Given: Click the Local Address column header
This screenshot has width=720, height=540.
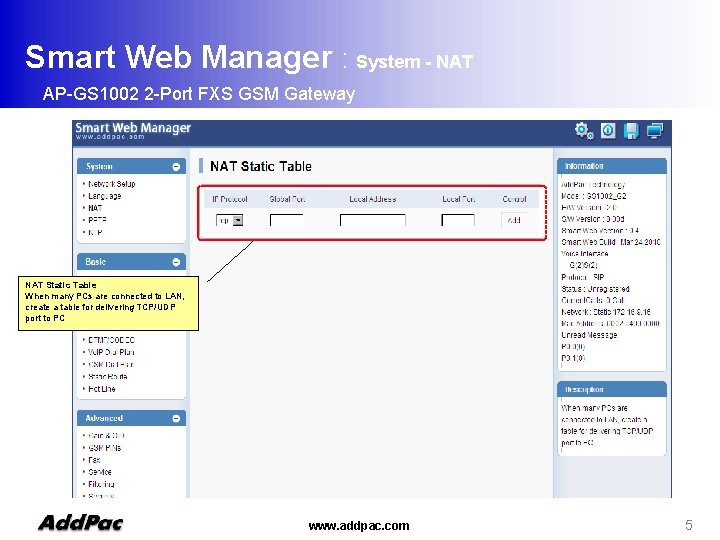Looking at the screenshot, I should coord(372,199).
